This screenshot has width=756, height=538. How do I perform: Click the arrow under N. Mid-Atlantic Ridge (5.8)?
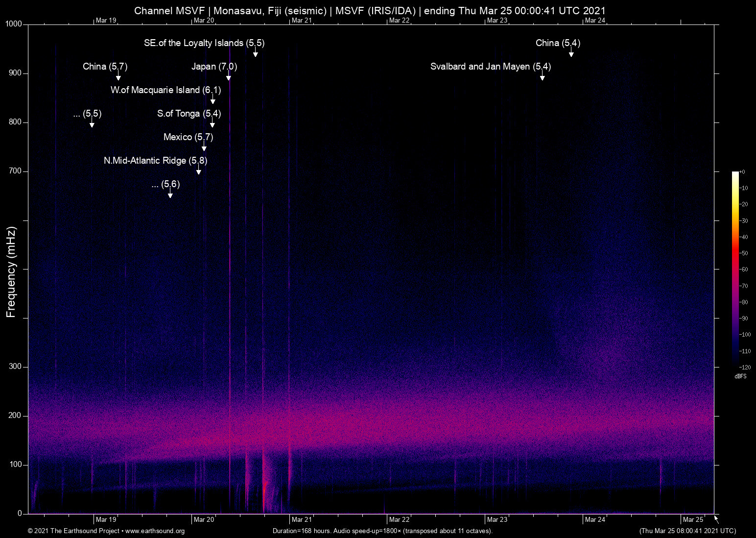pos(198,171)
